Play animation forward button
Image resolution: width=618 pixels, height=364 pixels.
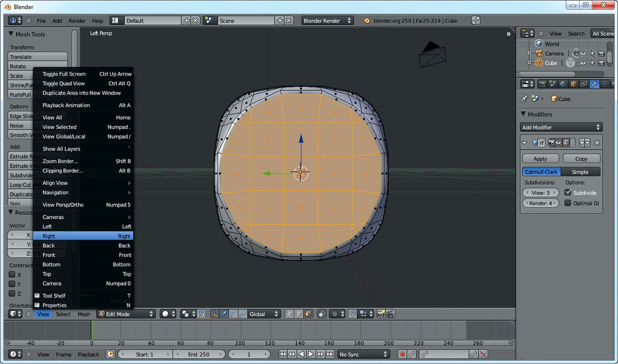[311, 354]
